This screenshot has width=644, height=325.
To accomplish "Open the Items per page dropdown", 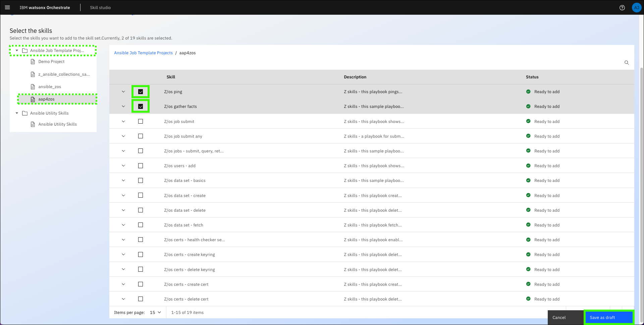I will (155, 313).
